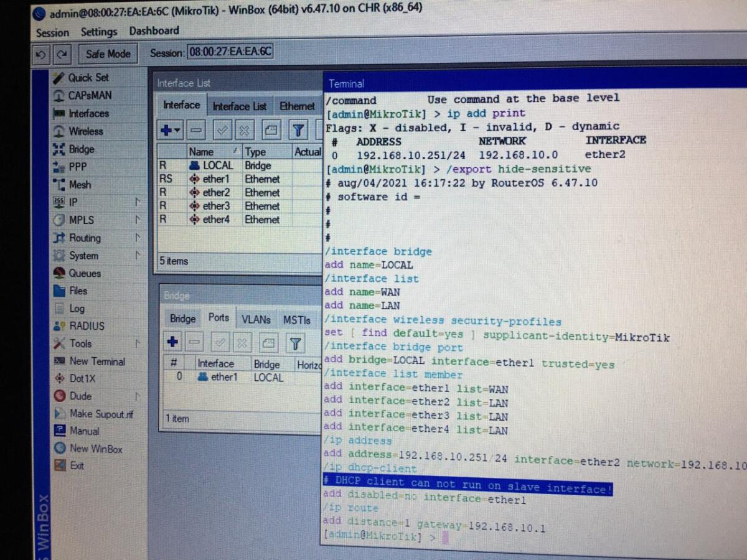Select Interface tab in Interface List window
The image size is (747, 560).
coord(181,105)
